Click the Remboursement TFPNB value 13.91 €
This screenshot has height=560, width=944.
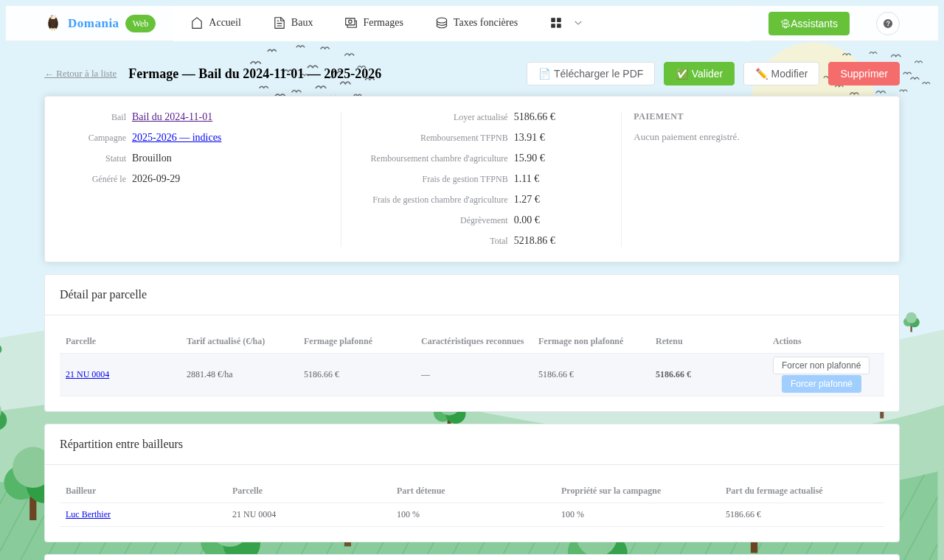click(530, 138)
